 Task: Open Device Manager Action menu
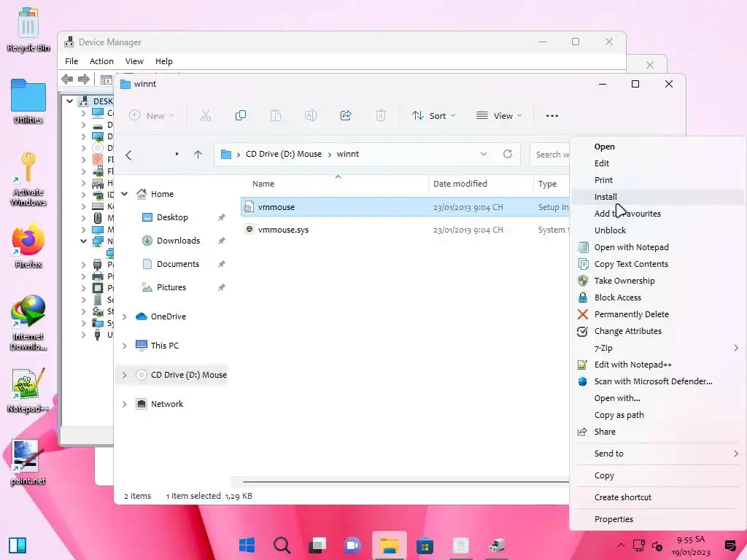[101, 61]
